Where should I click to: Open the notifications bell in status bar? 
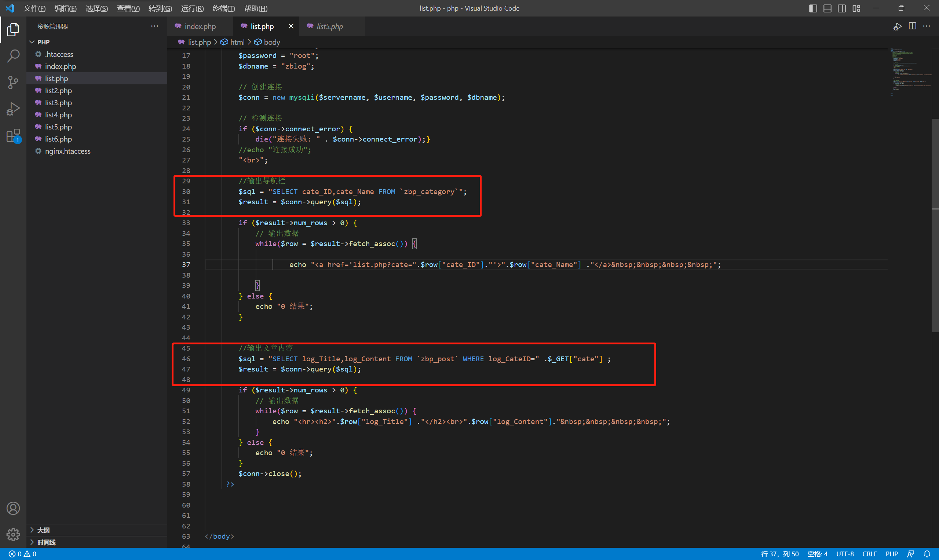pos(927,554)
